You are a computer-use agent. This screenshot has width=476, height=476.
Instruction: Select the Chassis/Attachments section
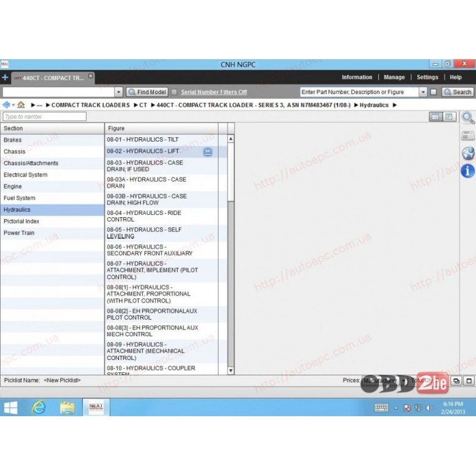(52, 164)
